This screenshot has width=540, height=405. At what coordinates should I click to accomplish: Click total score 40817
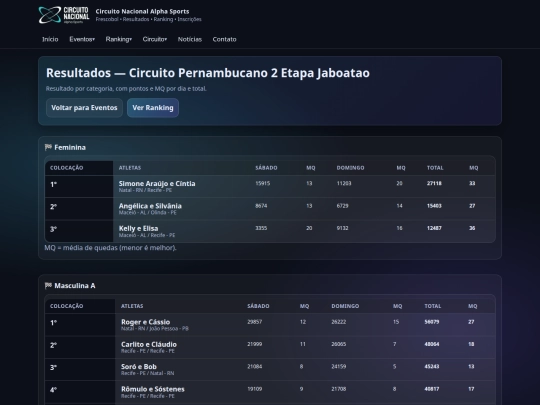pos(432,389)
